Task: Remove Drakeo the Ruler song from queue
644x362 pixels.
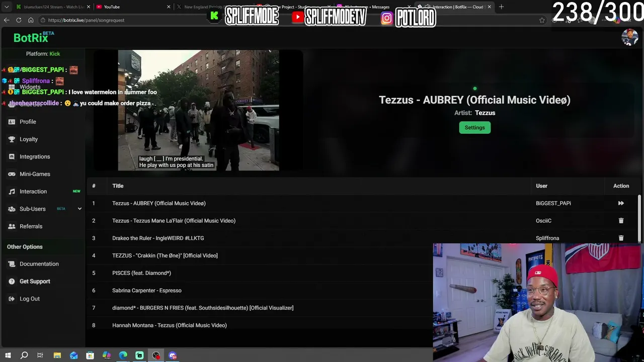Action: 621,238
